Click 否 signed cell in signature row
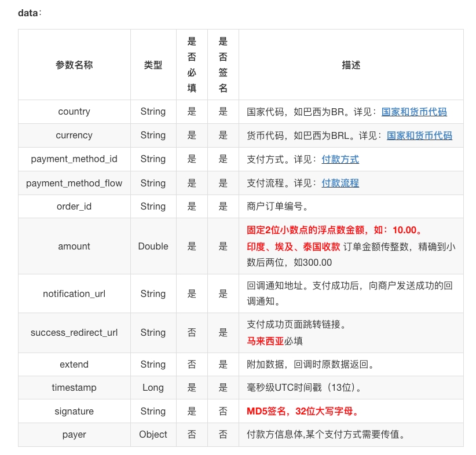 click(x=223, y=411)
